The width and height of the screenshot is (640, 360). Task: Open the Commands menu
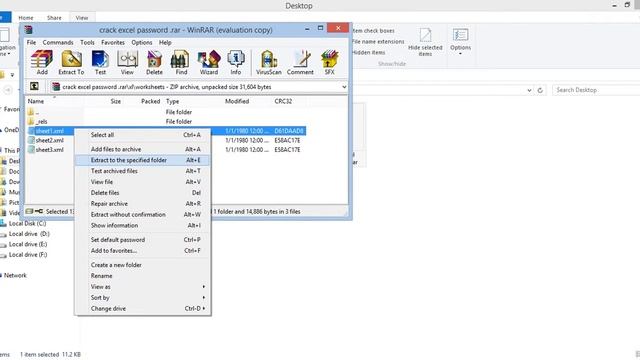58,42
